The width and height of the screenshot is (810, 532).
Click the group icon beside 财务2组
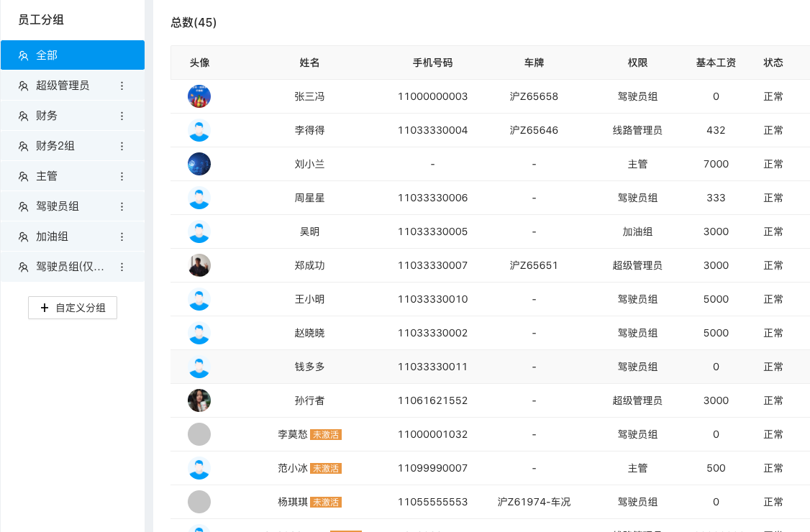(23, 146)
